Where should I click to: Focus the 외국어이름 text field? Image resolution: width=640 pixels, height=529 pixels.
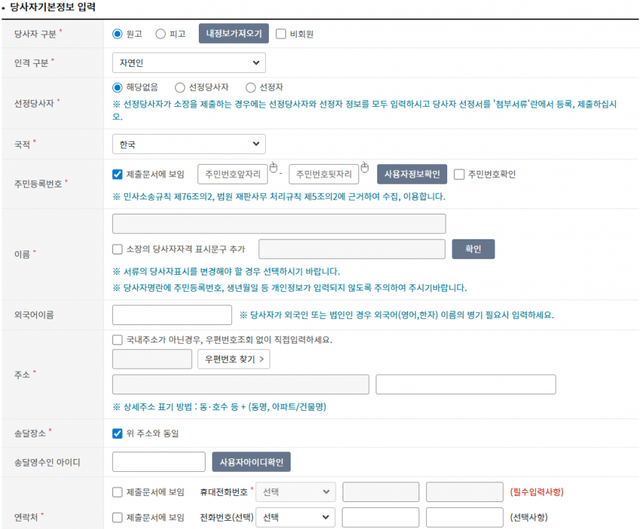pos(173,315)
